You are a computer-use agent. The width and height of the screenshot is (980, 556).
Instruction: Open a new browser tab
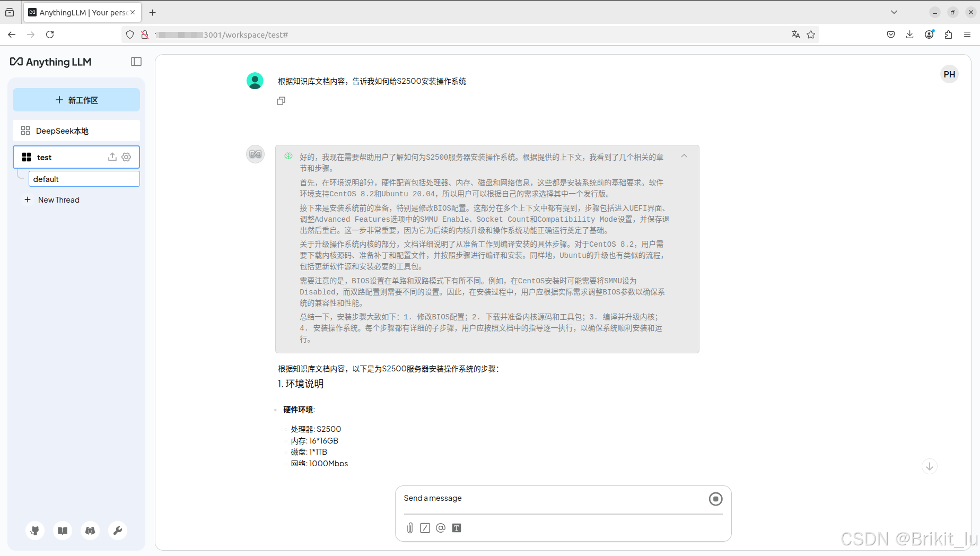pos(153,12)
